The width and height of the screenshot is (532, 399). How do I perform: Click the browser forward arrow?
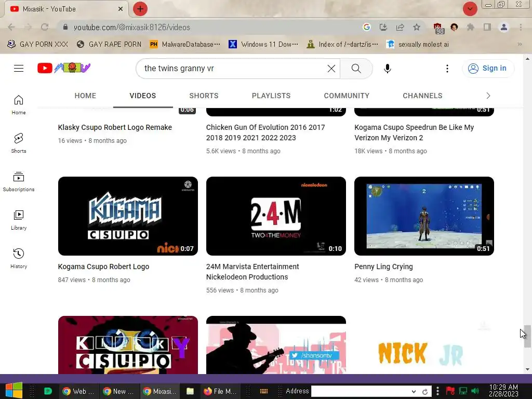point(28,27)
